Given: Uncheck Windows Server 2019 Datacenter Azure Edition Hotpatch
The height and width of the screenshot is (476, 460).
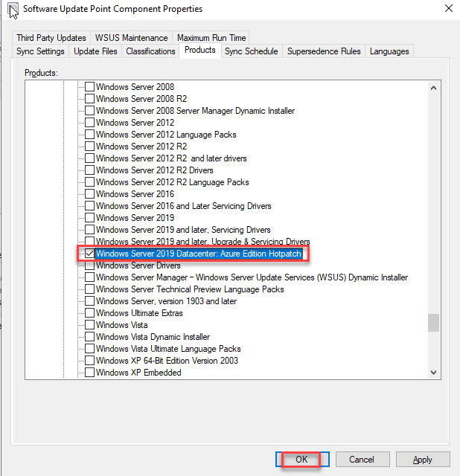Looking at the screenshot, I should click(x=90, y=254).
